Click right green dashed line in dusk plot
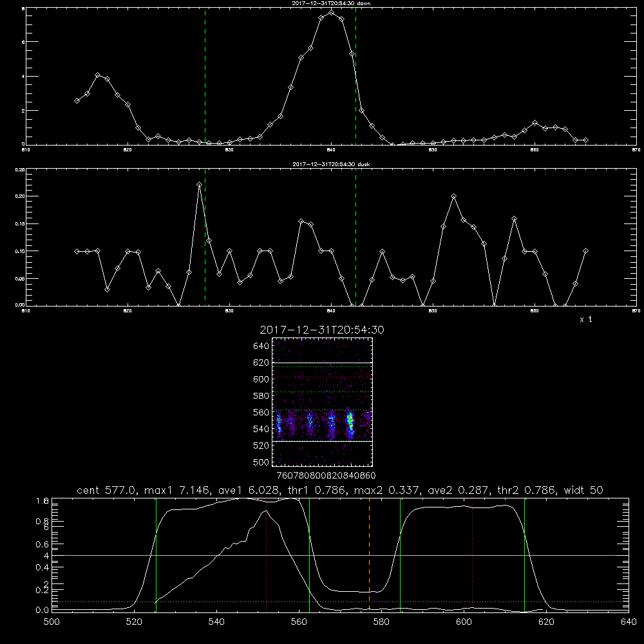 (x=355, y=237)
